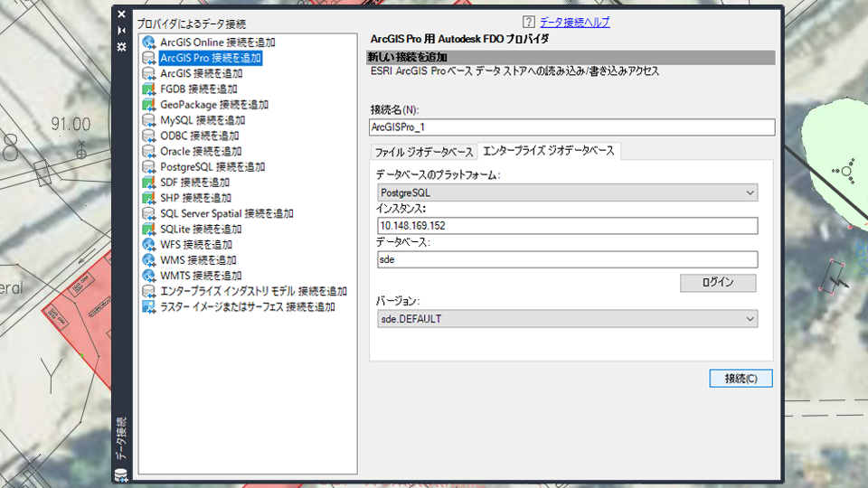Click the SQLite connection icon
Screen dimensions: 868x488
[x=148, y=229]
